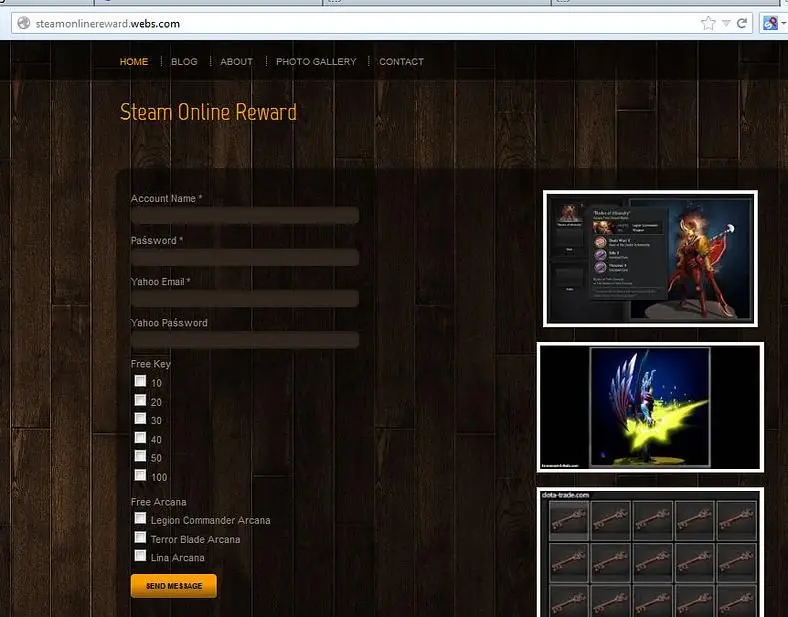This screenshot has width=788, height=617.
Task: Open bookmark dropdown arrow beside the star
Action: [x=726, y=23]
